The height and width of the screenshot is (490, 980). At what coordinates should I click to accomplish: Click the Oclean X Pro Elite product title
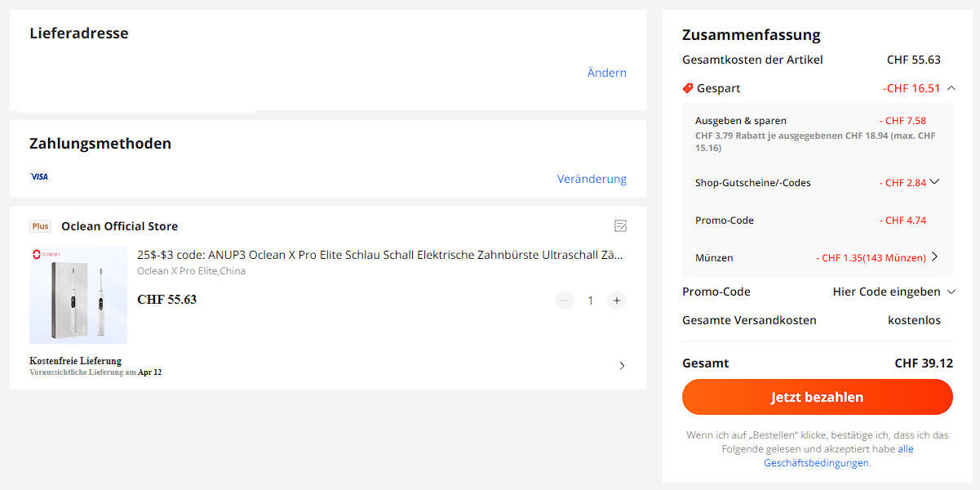coord(380,255)
